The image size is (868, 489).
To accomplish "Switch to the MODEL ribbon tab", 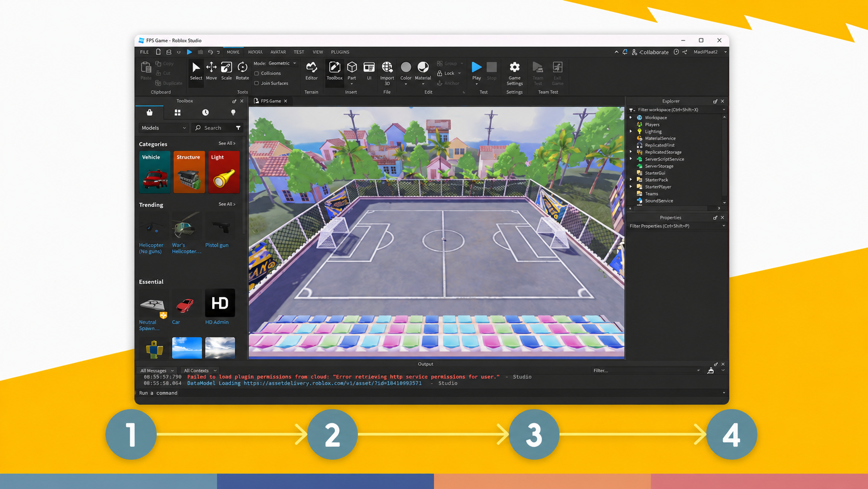I will 255,52.
